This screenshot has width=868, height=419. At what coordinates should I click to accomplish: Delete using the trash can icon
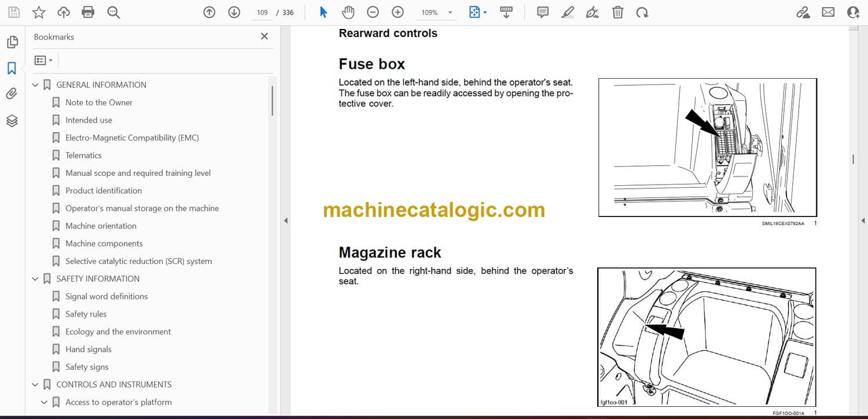[x=618, y=12]
